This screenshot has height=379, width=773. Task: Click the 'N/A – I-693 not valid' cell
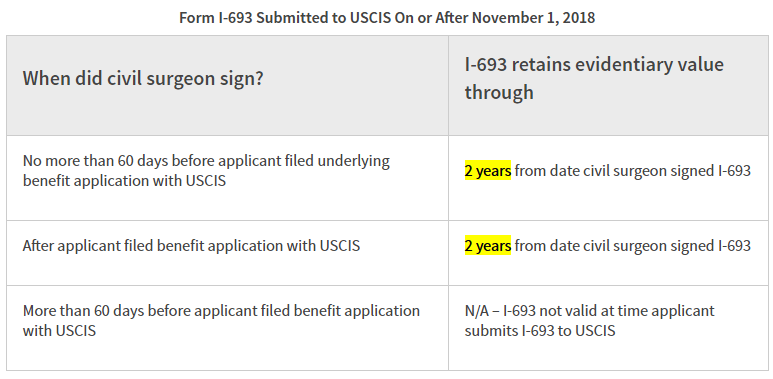click(x=608, y=328)
